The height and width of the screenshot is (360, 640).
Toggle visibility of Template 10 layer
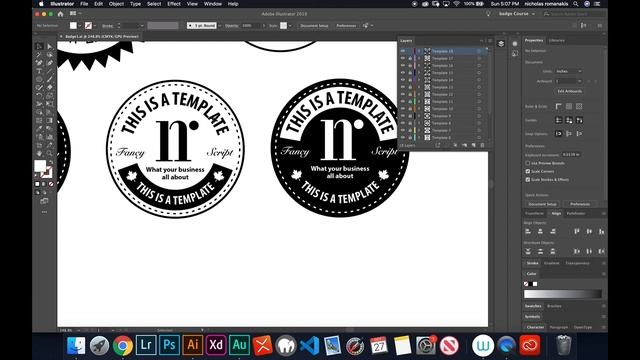403,109
